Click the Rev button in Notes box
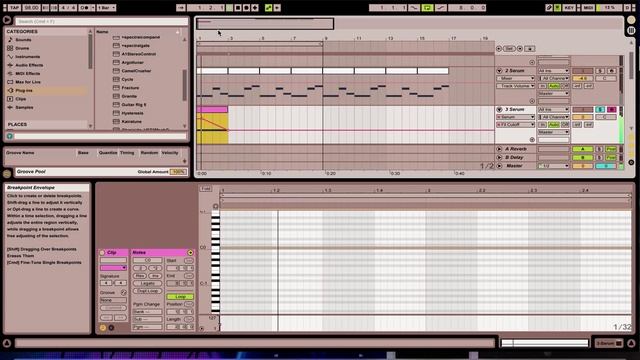Viewport: 640px width, 360px height. click(x=140, y=276)
